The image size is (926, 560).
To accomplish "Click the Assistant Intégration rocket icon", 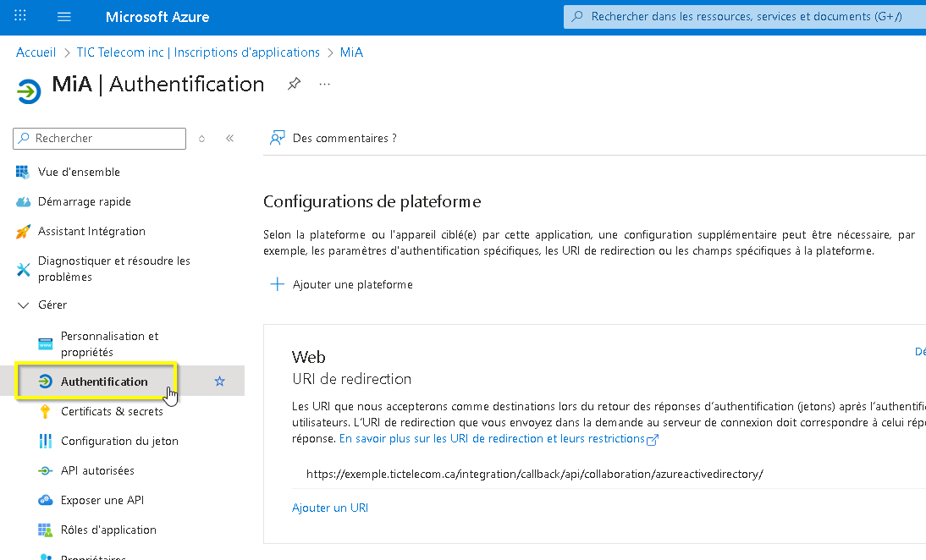I will coord(23,231).
